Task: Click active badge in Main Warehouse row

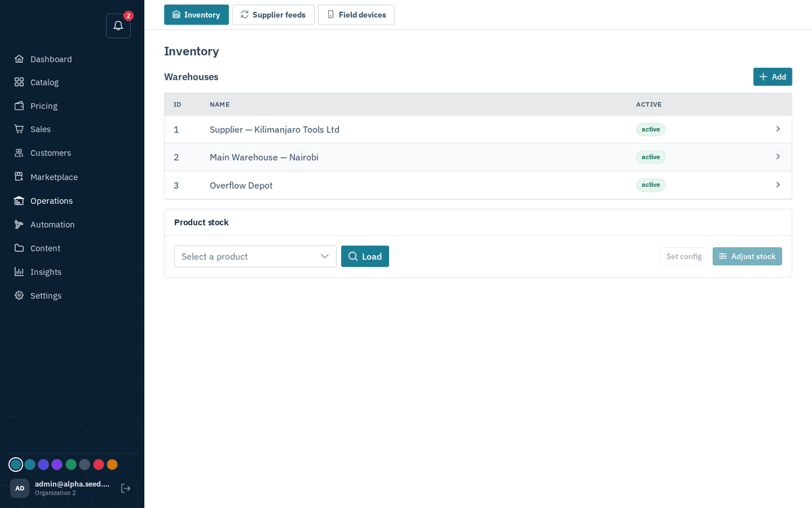Action: [x=651, y=157]
